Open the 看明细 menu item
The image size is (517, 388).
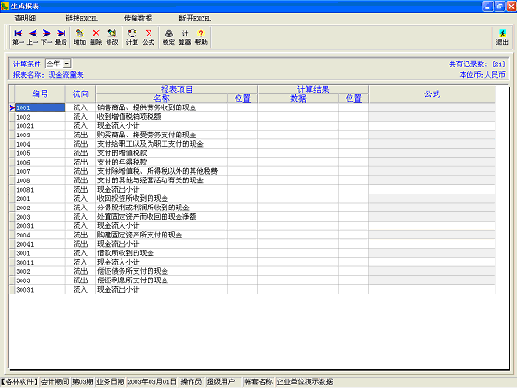[x=25, y=18]
